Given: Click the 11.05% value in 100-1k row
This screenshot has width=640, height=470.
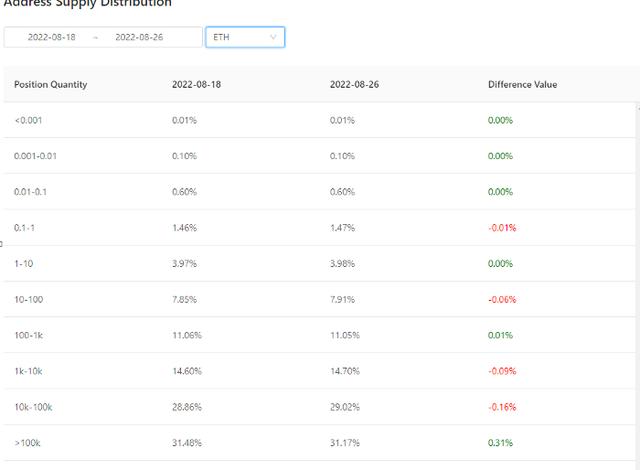Looking at the screenshot, I should point(345,335).
